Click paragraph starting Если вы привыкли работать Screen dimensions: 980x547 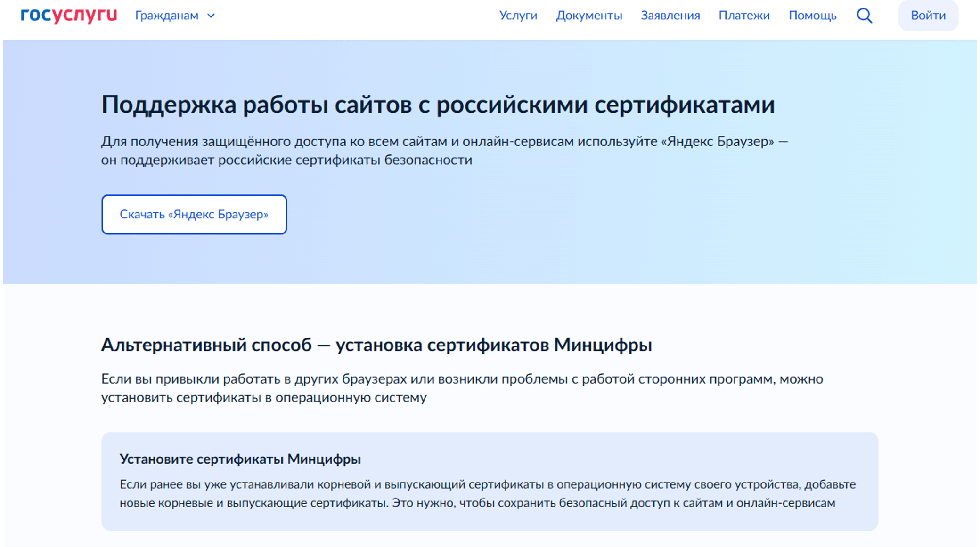pyautogui.click(x=462, y=388)
